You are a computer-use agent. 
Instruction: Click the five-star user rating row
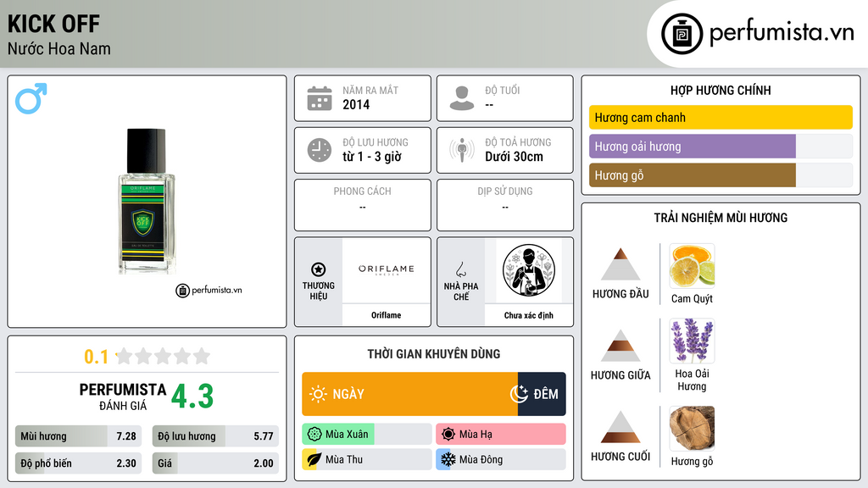coord(163,356)
